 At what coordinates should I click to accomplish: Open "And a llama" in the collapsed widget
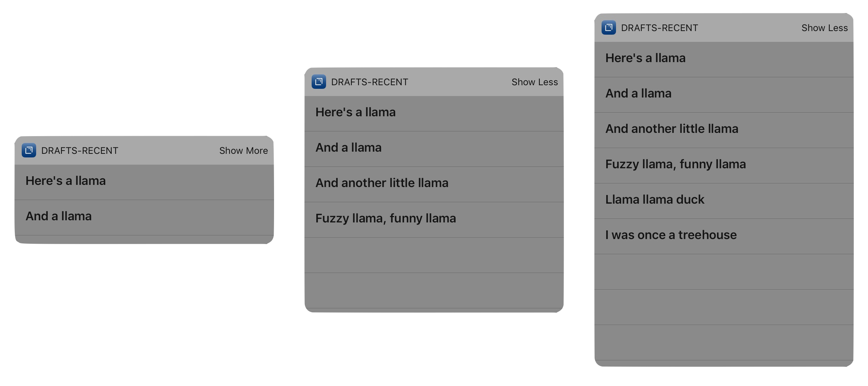tap(59, 216)
